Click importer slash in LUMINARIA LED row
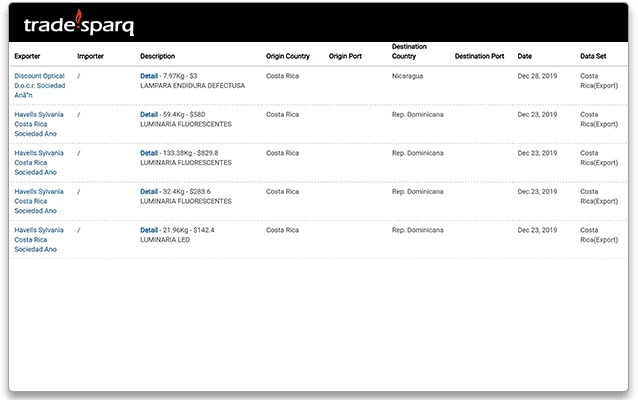The height and width of the screenshot is (400, 638). tap(79, 230)
